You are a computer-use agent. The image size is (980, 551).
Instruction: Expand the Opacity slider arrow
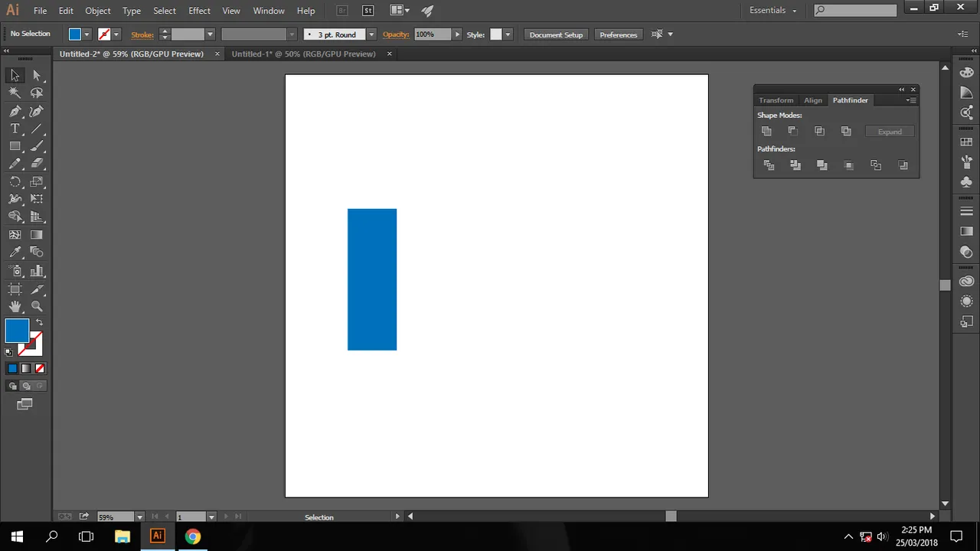457,34
